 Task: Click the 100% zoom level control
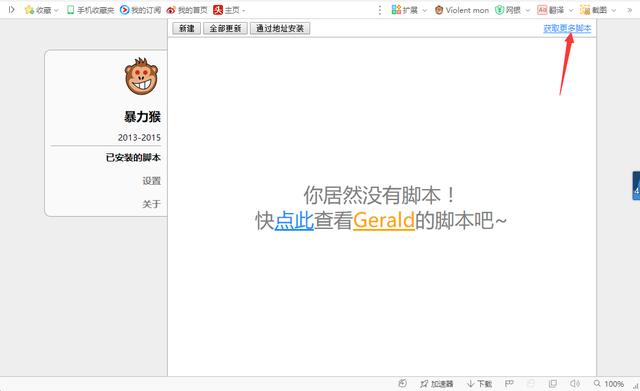coord(609,384)
